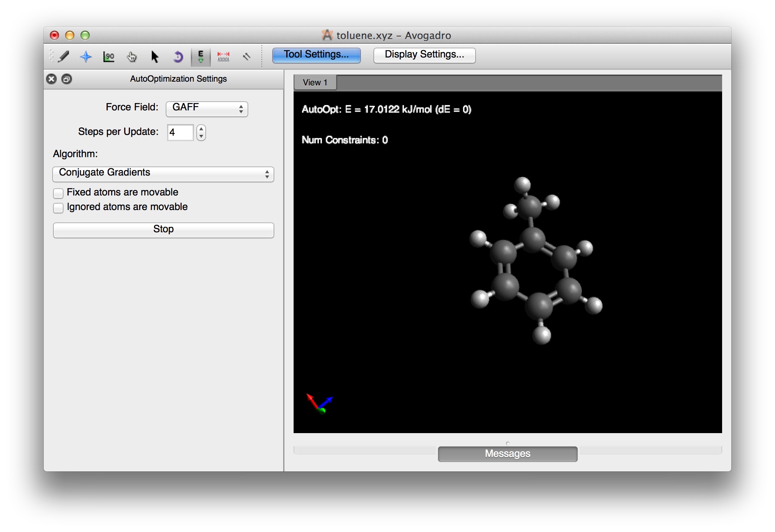Select the Draw pencil tool
The height and width of the screenshot is (532, 775).
64,57
